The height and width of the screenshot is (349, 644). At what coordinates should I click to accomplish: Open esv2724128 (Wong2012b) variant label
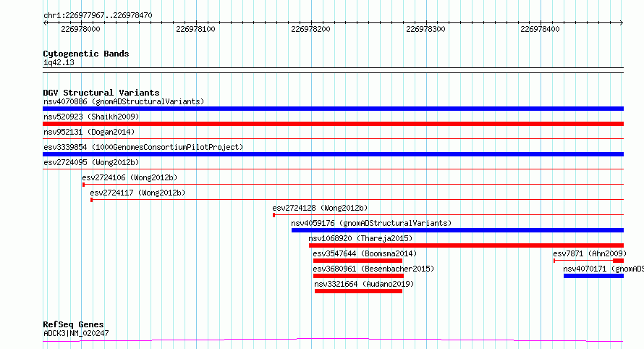(x=320, y=208)
